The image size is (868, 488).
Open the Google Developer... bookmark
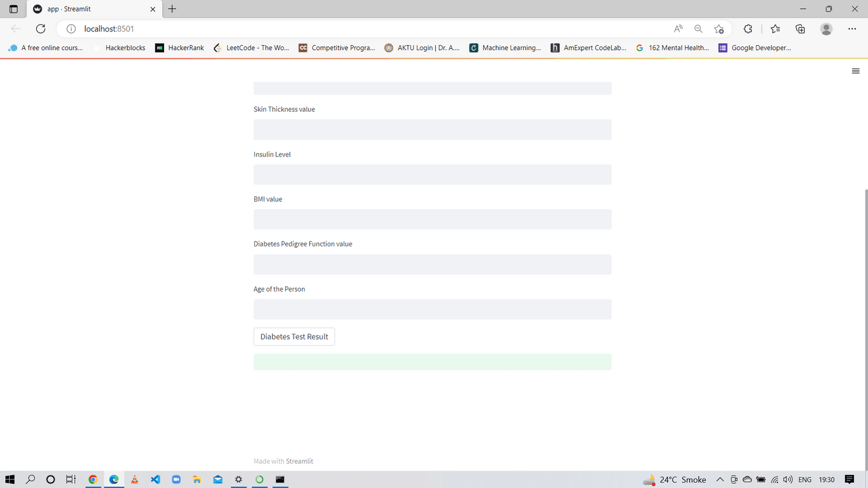tap(755, 48)
